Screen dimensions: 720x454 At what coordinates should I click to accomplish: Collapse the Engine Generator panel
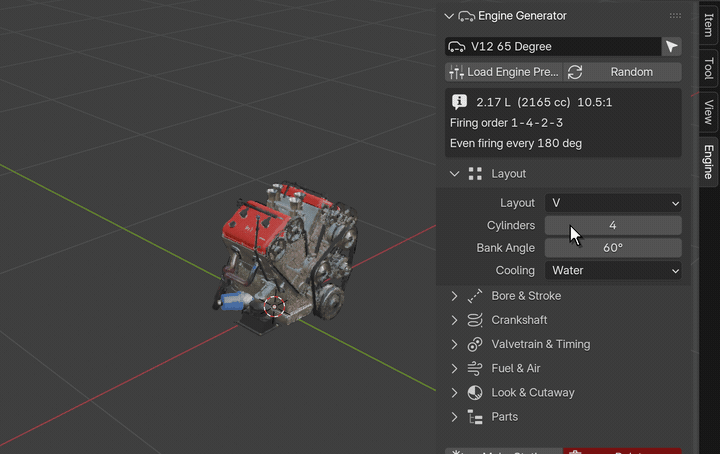[x=449, y=16]
